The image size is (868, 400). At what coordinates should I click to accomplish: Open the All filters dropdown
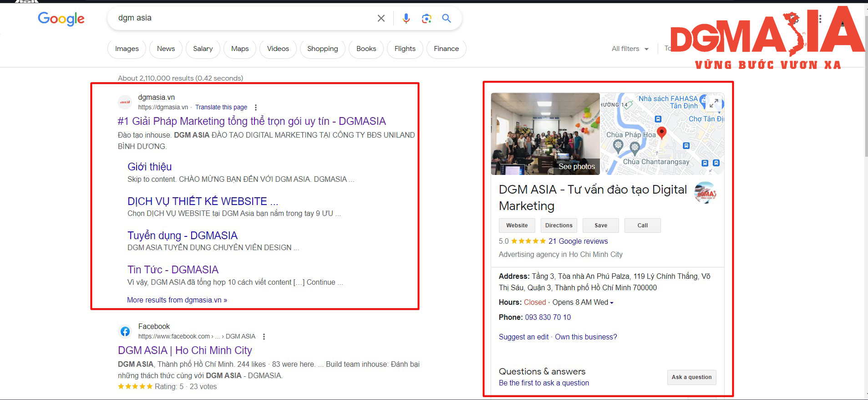(630, 49)
